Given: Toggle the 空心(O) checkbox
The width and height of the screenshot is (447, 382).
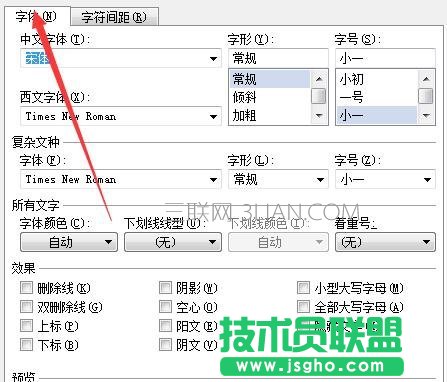Looking at the screenshot, I should (165, 307).
